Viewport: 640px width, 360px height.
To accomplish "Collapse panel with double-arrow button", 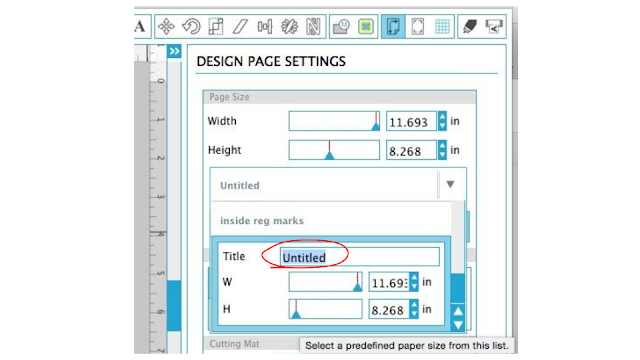I will 174,51.
